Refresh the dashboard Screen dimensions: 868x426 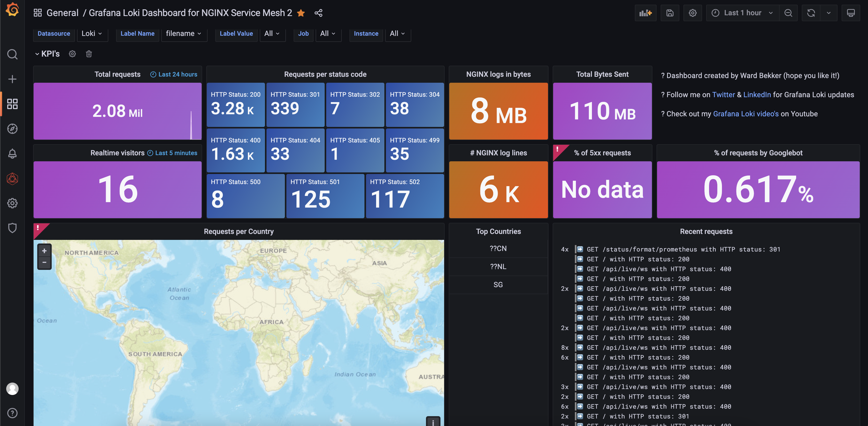pos(811,13)
